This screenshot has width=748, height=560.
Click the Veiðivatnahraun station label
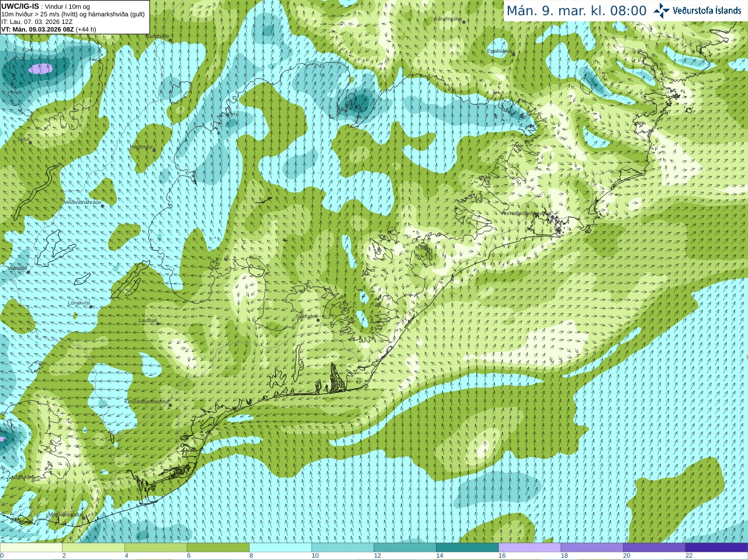pos(82,202)
